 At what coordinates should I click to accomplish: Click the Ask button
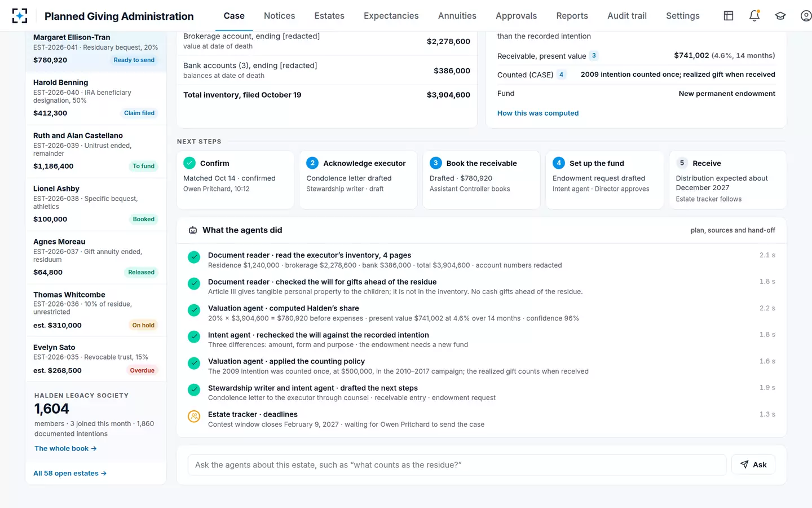click(x=753, y=465)
